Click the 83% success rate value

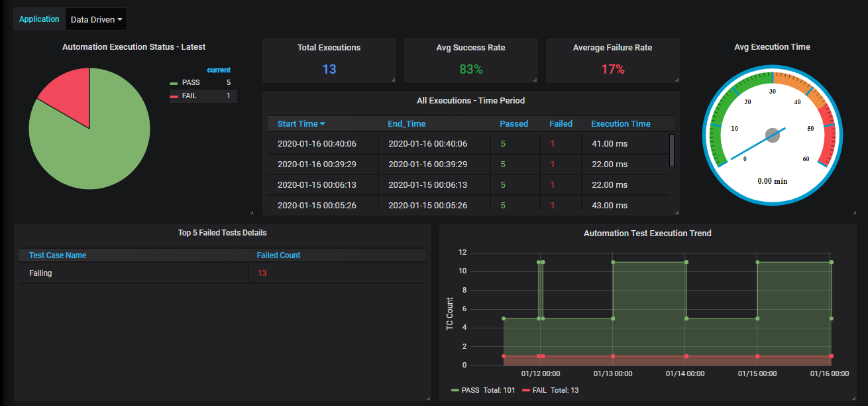tap(470, 69)
